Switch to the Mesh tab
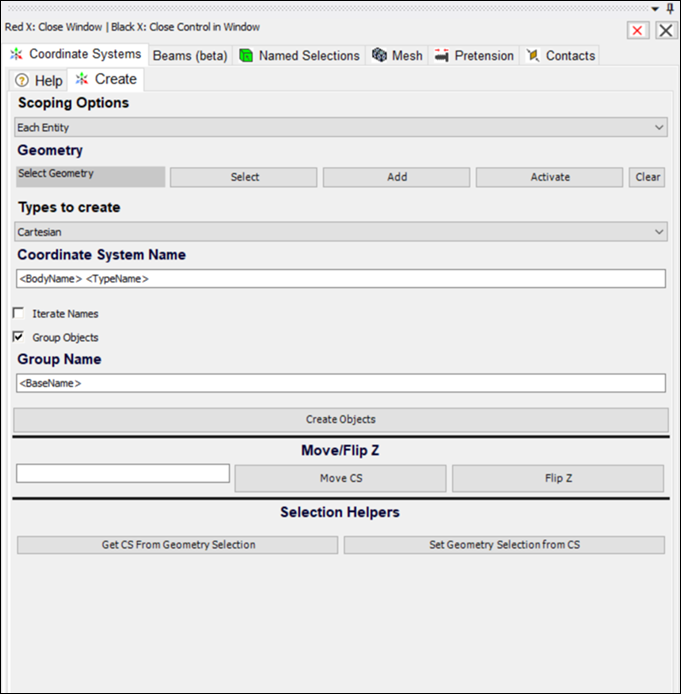This screenshot has height=694, width=681. coord(397,56)
